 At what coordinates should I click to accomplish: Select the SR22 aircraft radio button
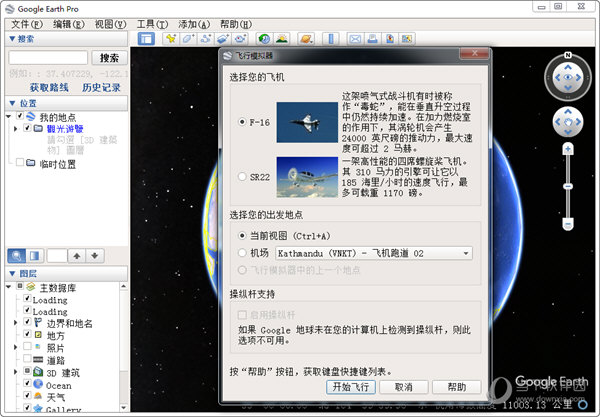click(x=242, y=177)
